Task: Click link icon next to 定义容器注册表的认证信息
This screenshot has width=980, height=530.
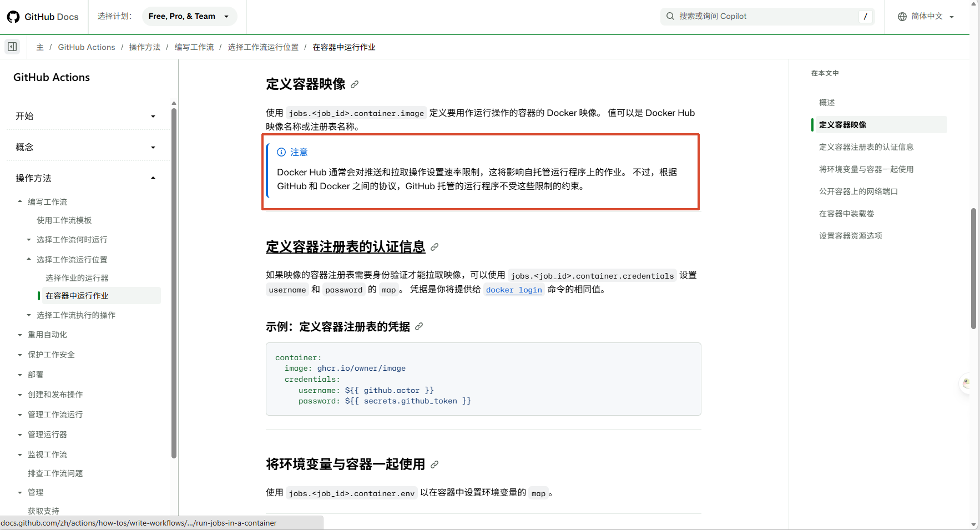Action: [435, 247]
